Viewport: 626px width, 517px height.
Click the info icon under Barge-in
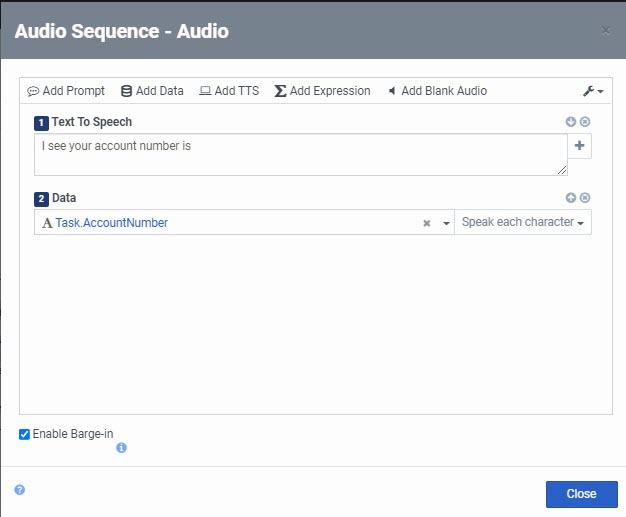121,448
